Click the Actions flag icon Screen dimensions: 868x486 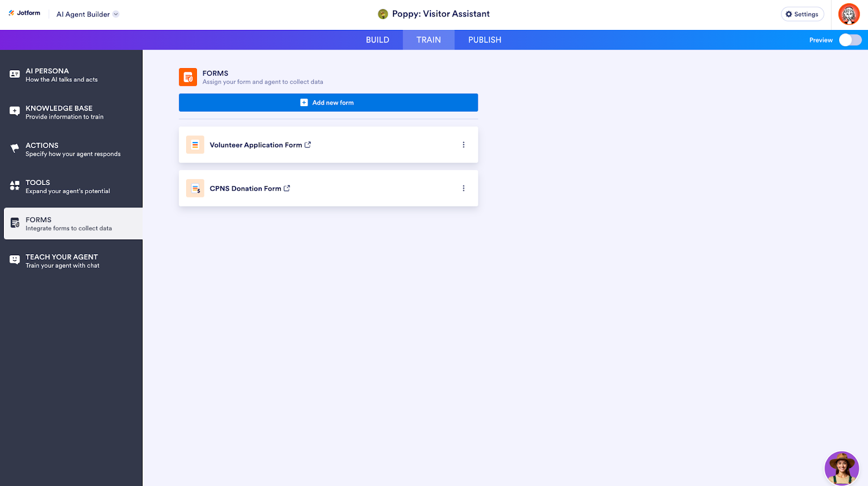15,149
